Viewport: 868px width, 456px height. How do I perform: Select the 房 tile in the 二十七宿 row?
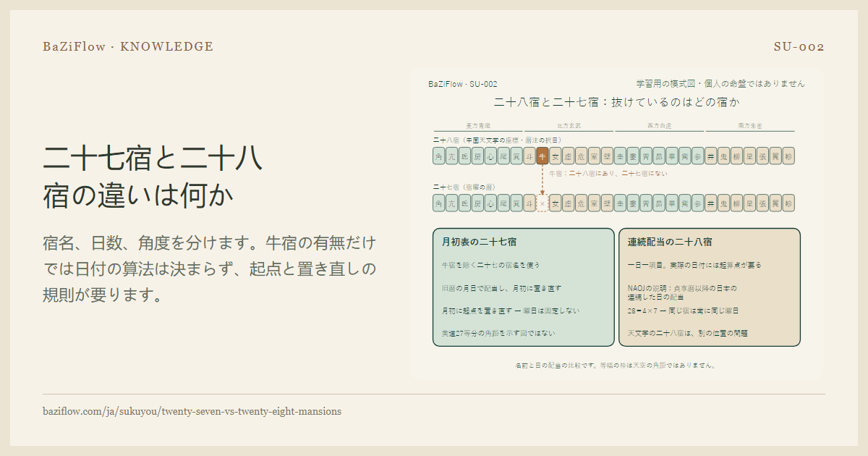pyautogui.click(x=477, y=203)
